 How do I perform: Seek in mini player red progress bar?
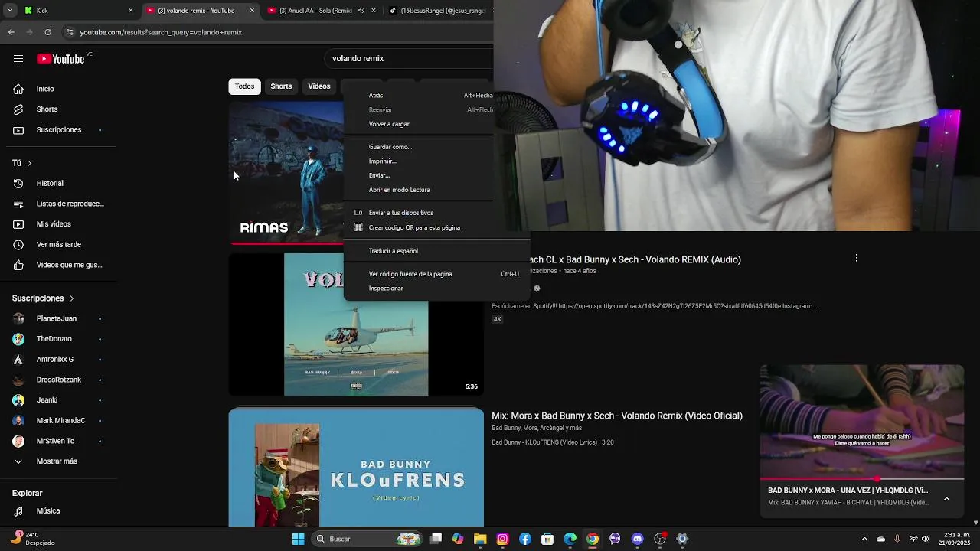[861, 479]
